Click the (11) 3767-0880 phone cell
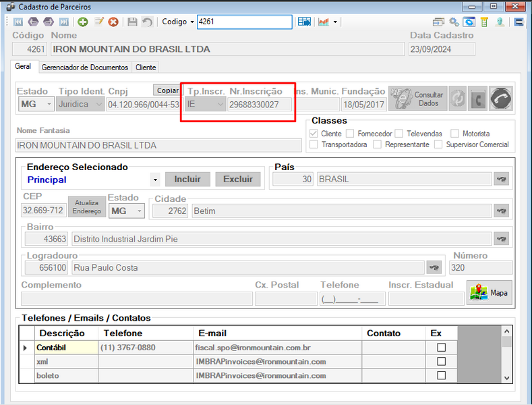532x405 pixels. (146, 348)
